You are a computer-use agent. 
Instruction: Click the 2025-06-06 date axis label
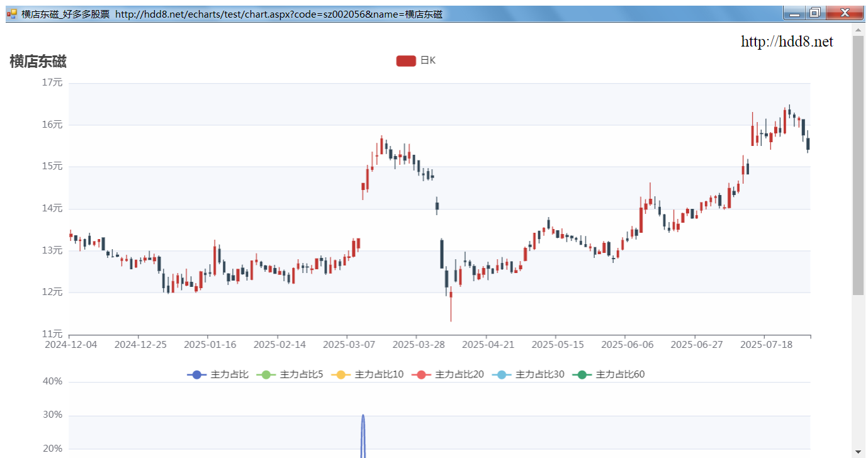click(627, 345)
